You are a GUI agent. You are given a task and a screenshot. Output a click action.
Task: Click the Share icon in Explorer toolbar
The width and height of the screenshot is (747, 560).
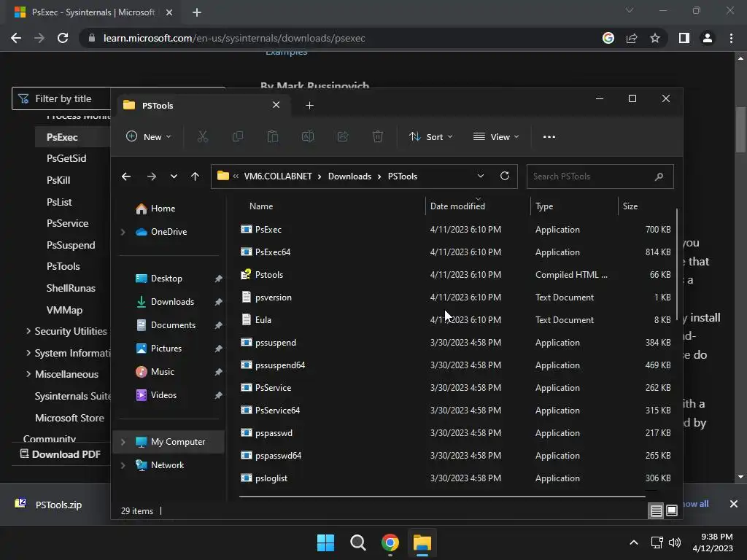click(x=343, y=136)
